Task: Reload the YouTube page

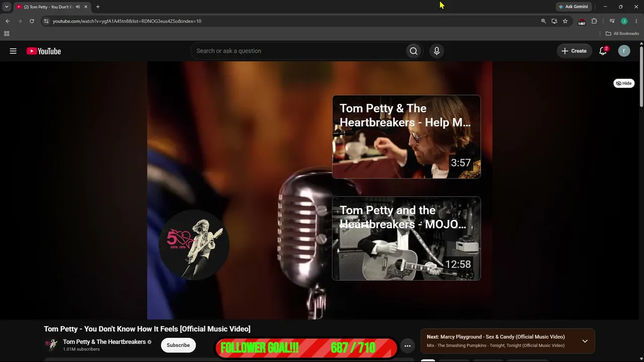Action: [32, 21]
